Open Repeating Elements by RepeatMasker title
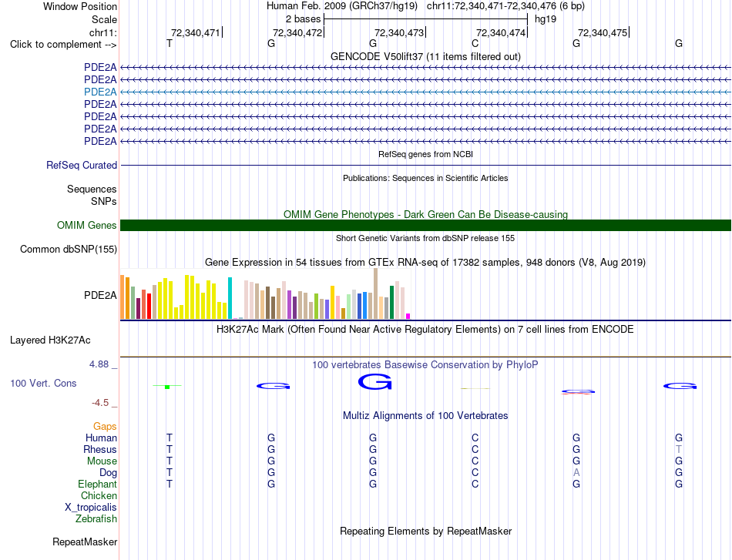The image size is (732, 560). click(x=425, y=531)
